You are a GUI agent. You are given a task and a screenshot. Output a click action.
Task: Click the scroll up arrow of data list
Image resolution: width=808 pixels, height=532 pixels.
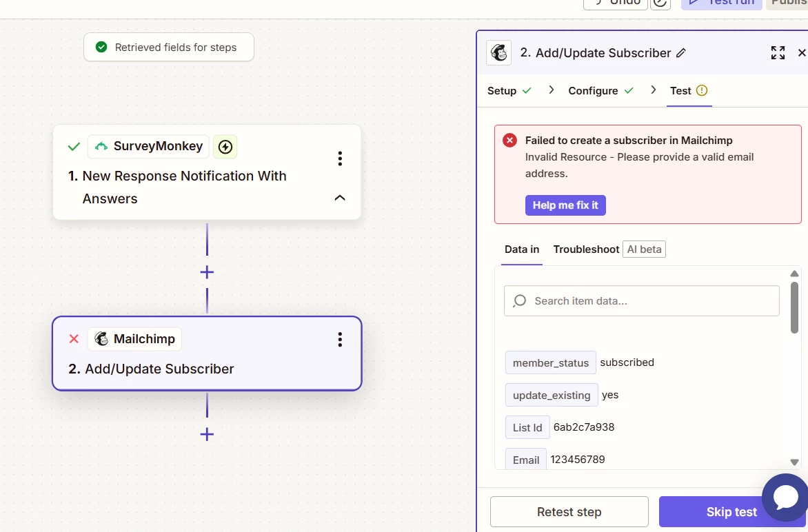click(x=794, y=274)
